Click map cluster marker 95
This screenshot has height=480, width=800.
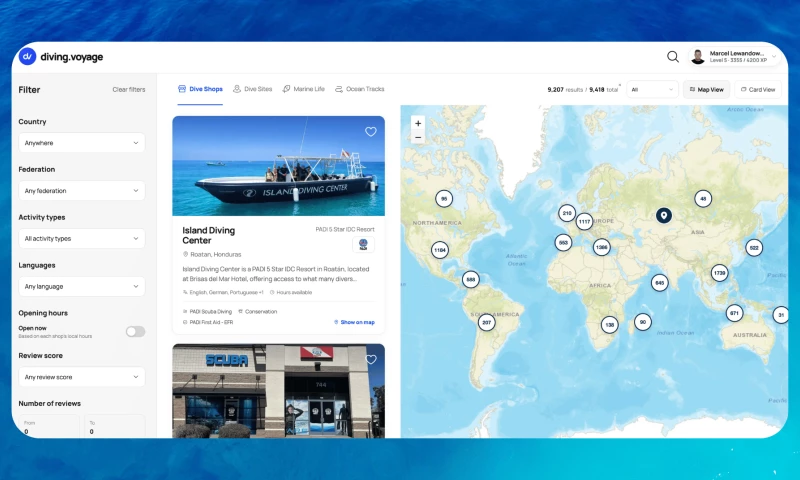pyautogui.click(x=444, y=198)
